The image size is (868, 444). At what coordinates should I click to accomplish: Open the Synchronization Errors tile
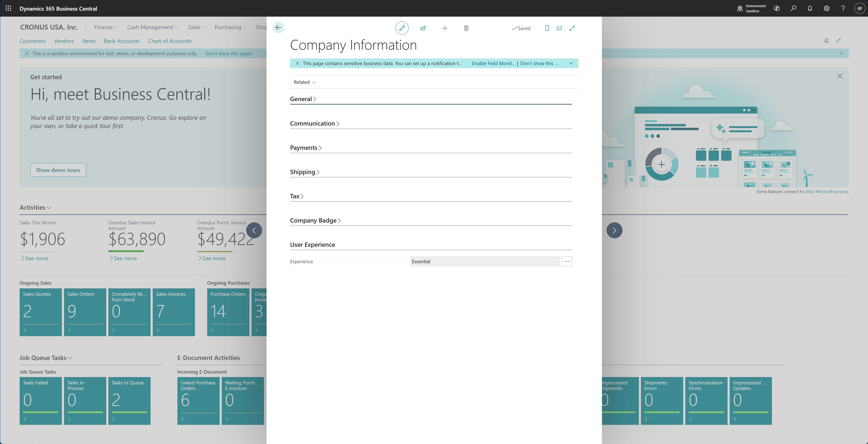(x=706, y=401)
